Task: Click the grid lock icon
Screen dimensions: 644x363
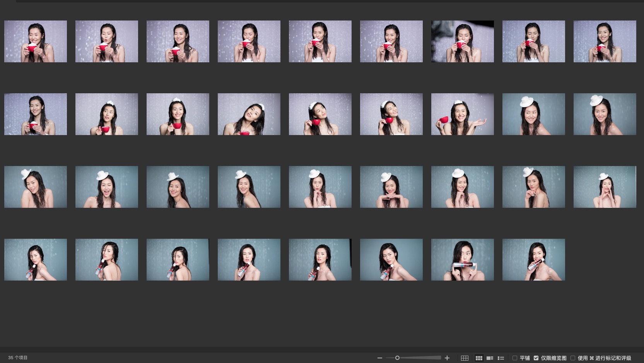Action: coord(465,358)
